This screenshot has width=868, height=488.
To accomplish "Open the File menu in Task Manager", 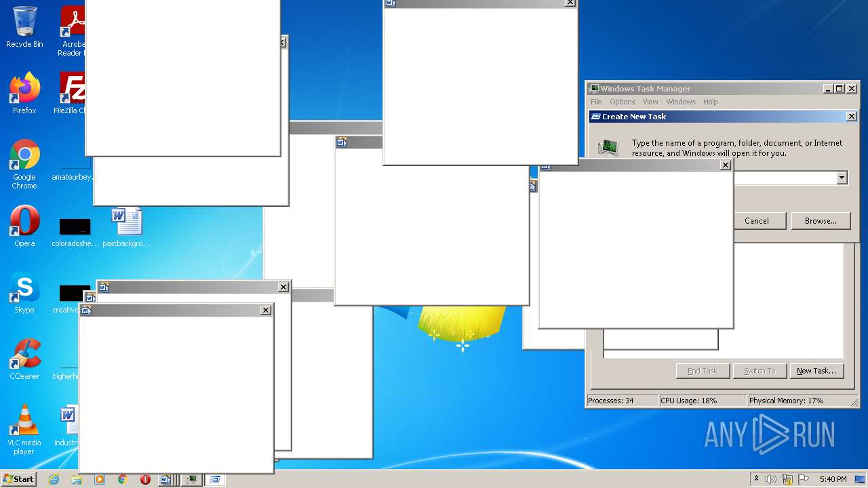I will coord(596,102).
